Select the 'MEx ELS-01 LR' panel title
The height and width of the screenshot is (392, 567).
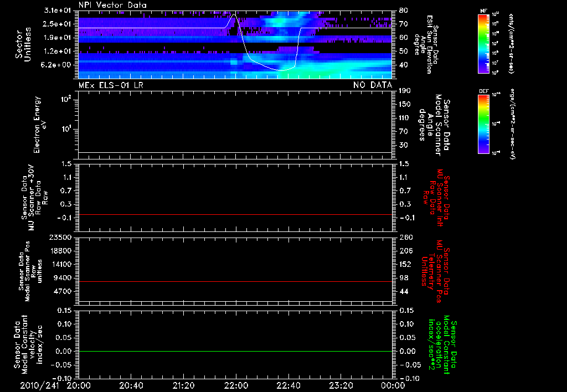click(111, 85)
